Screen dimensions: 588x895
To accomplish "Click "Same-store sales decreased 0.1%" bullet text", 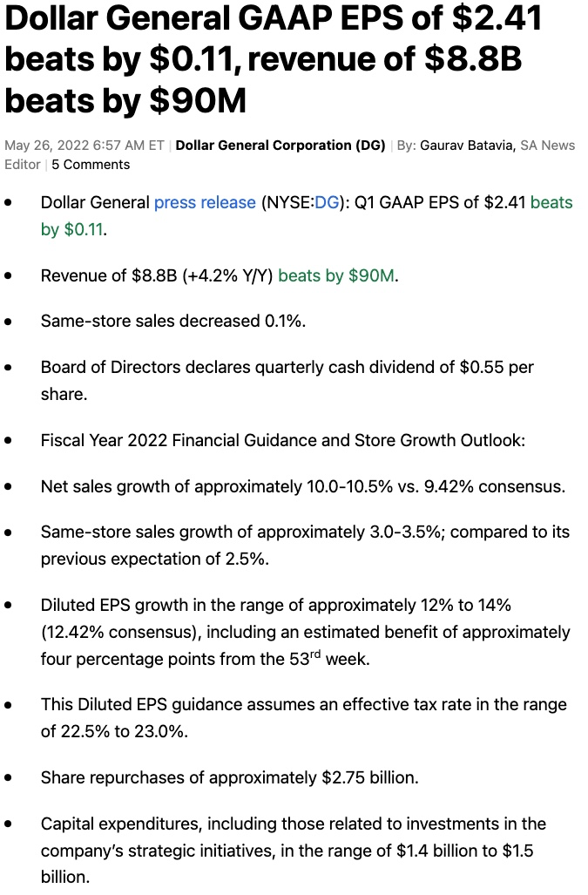I will 173,321.
